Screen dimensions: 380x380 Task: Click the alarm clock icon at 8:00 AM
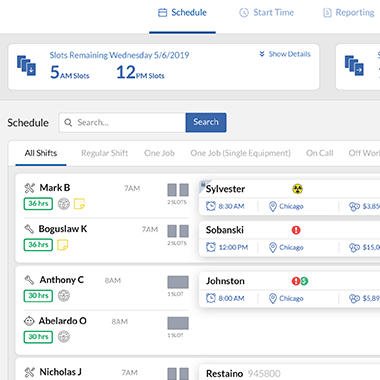[211, 298]
